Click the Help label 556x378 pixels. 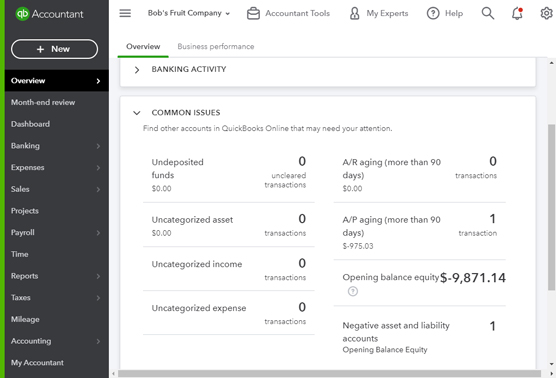[454, 13]
